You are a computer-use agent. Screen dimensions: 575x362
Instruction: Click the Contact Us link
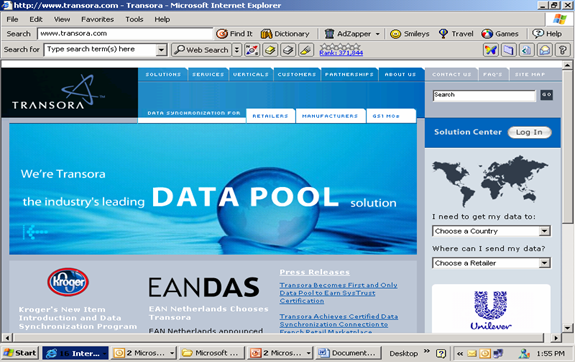(451, 74)
